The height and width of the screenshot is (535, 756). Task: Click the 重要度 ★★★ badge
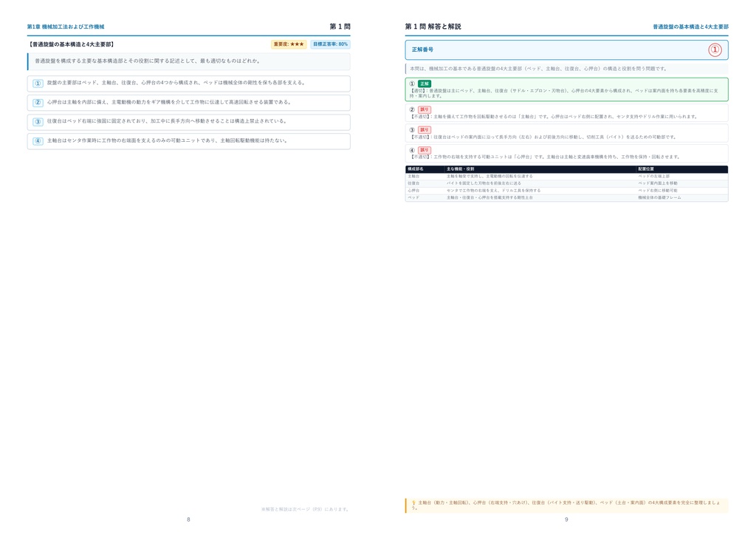(289, 44)
